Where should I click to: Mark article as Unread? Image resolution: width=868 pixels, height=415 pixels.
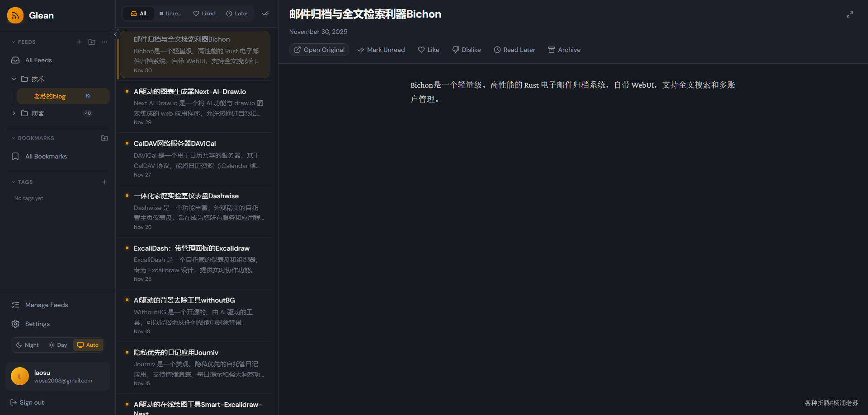381,50
